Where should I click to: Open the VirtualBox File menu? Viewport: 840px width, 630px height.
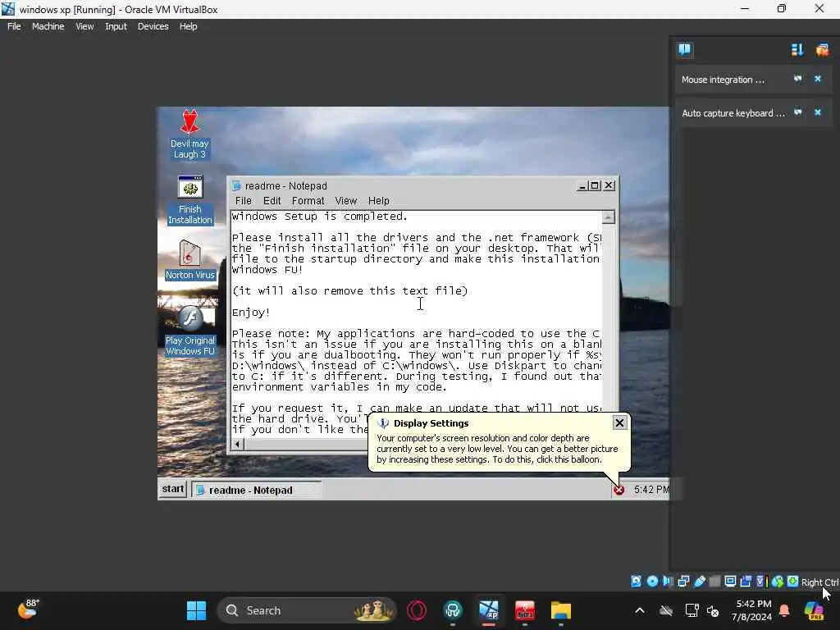coord(14,26)
